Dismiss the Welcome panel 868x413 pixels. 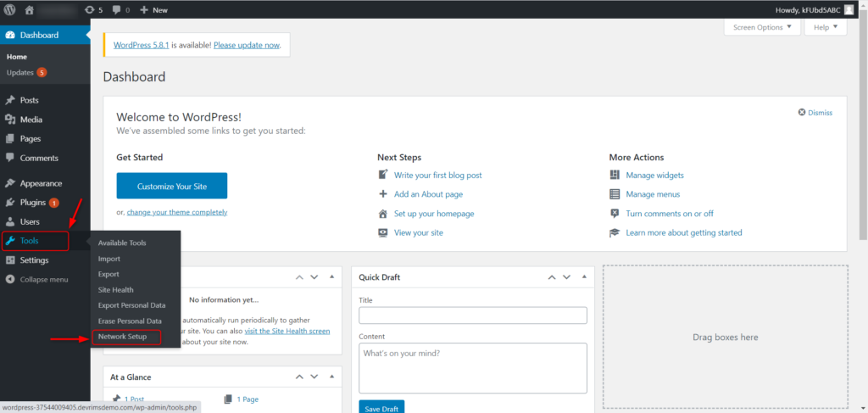[815, 113]
